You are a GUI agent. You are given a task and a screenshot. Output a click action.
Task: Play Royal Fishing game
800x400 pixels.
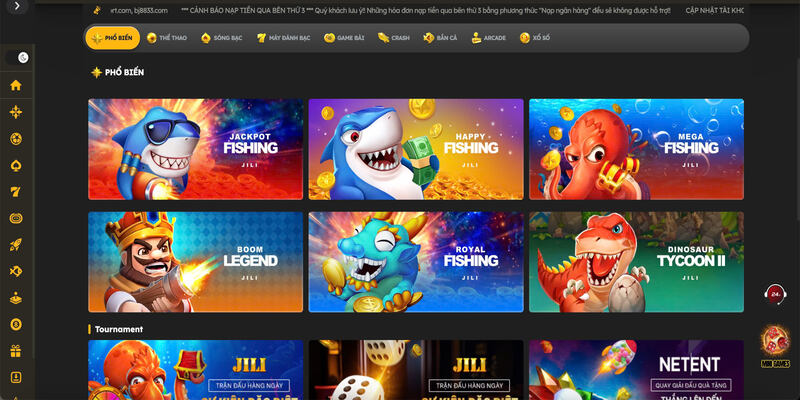416,262
